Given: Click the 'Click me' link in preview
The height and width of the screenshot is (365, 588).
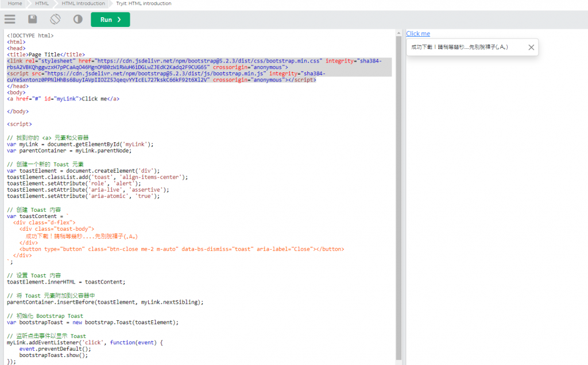Looking at the screenshot, I should [418, 33].
